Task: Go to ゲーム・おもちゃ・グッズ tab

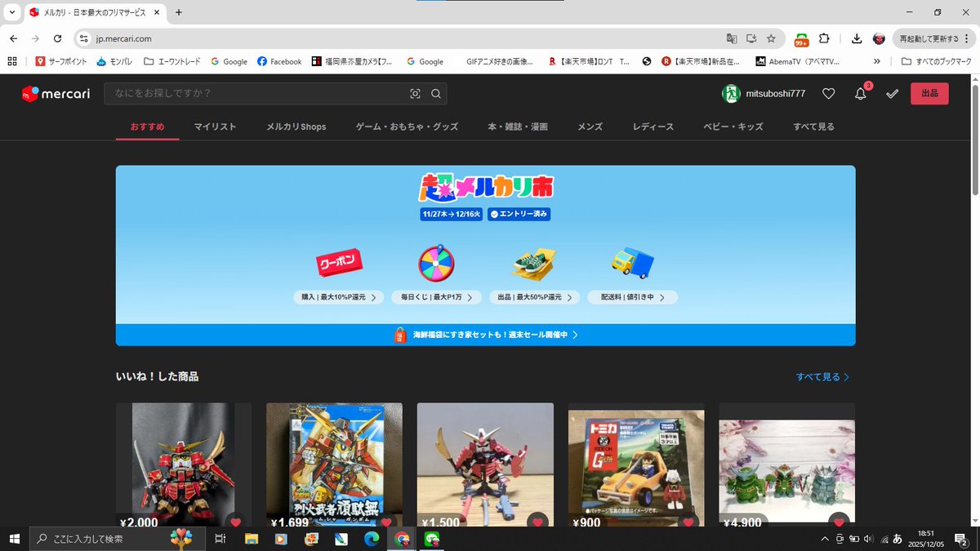Action: click(407, 127)
